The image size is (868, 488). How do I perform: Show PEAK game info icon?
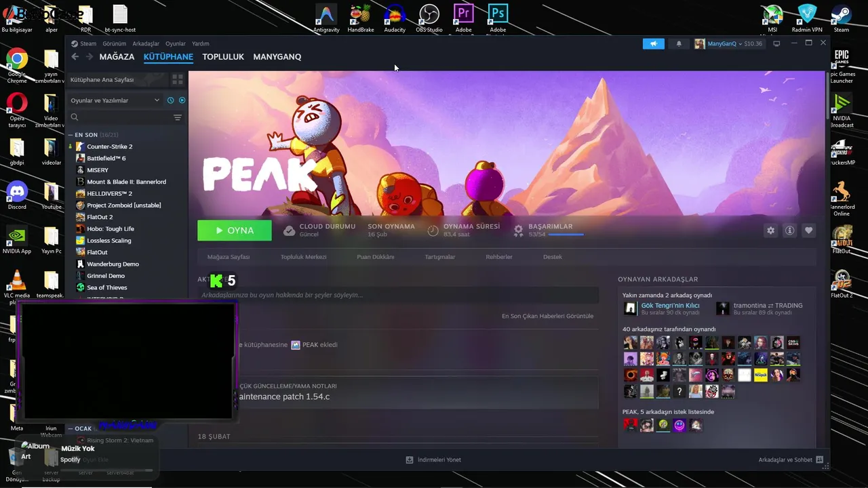coord(789,230)
